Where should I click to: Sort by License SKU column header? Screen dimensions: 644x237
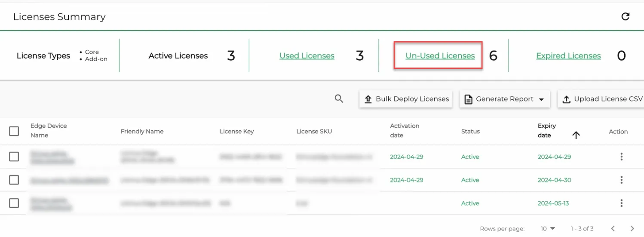(314, 131)
